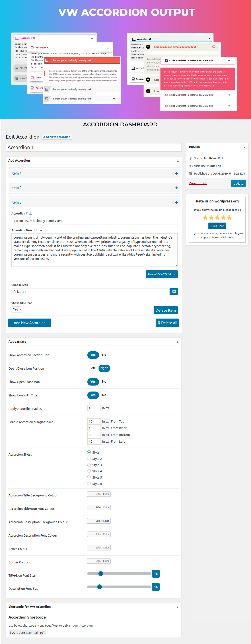
Task: Click Add New Accordion beside Edit Accordion
Action: click(x=57, y=137)
